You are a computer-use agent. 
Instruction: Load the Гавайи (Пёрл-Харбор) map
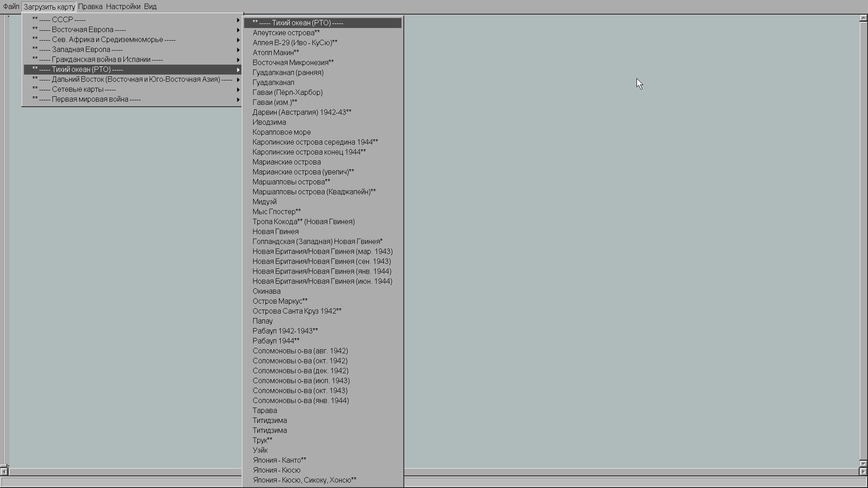323,93
